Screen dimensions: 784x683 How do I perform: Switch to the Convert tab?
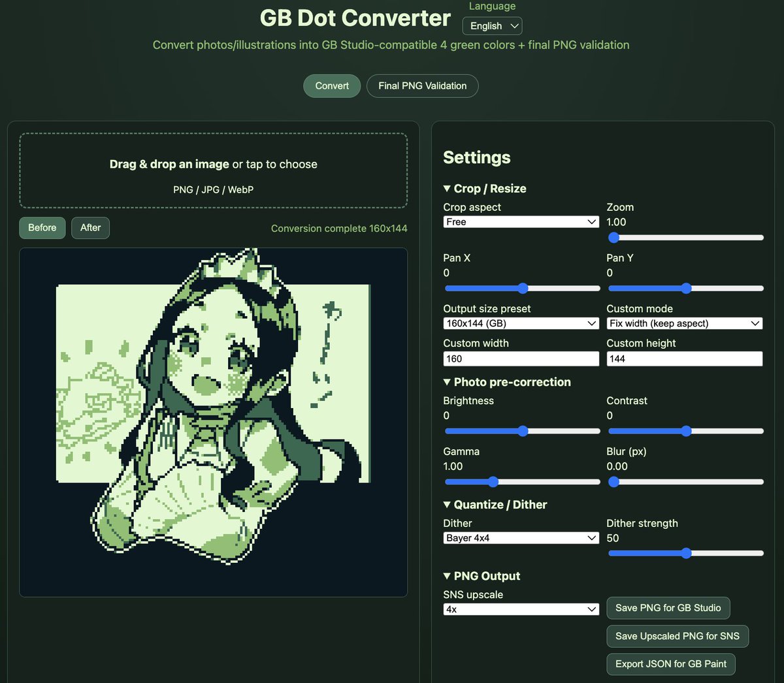(332, 86)
